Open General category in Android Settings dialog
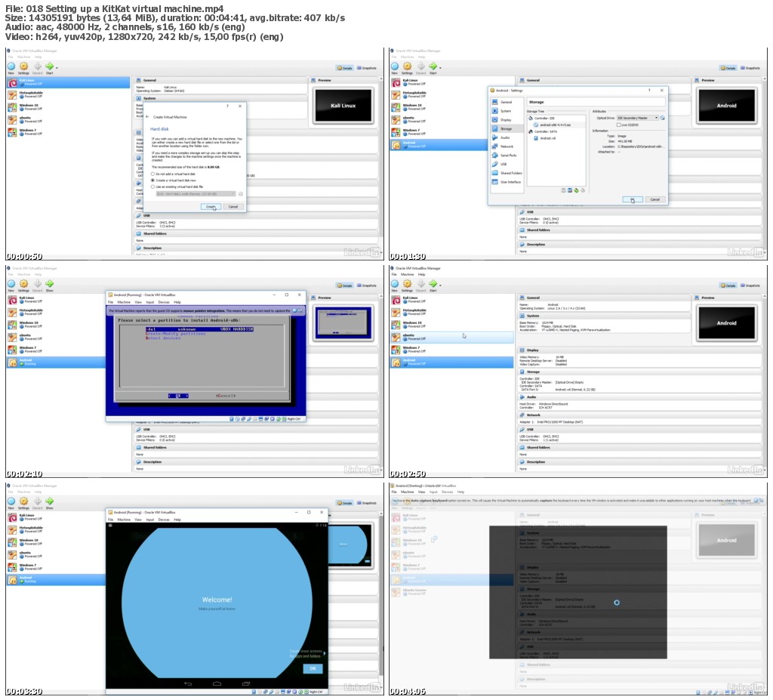The height and width of the screenshot is (700, 773). (507, 102)
